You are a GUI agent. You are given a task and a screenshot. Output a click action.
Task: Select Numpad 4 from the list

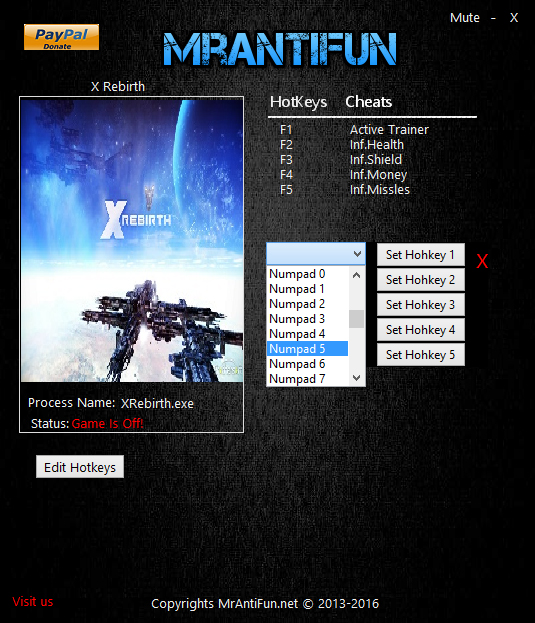point(308,334)
